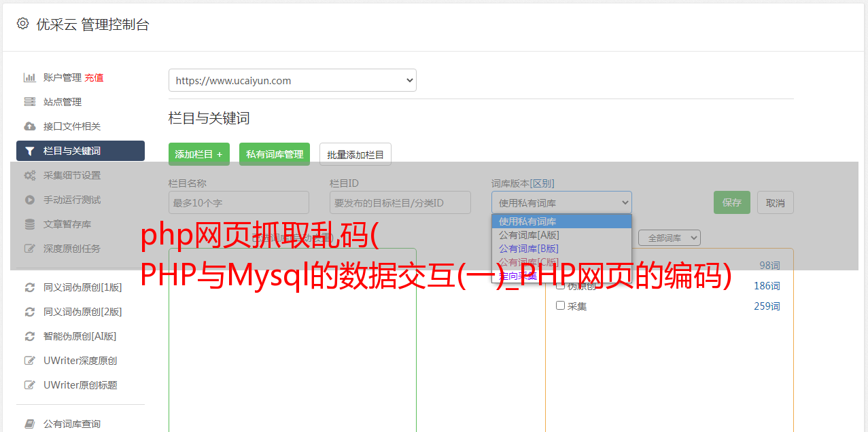Choose 公有词库[A版] option in the list
868x432 pixels.
561,235
